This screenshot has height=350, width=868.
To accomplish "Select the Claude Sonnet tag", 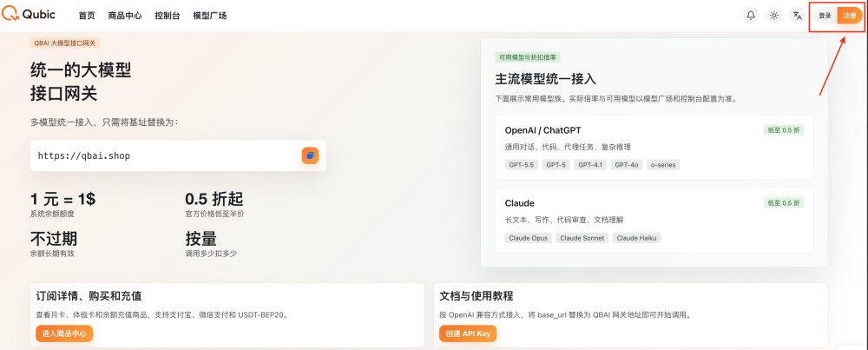I will pos(582,238).
